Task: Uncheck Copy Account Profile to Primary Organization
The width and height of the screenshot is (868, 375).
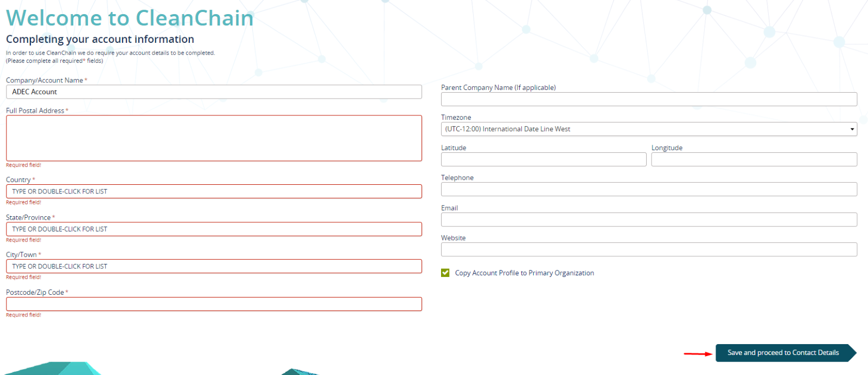Action: (445, 273)
